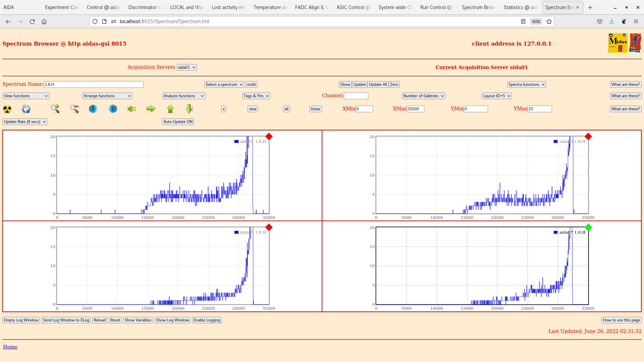The height and width of the screenshot is (362, 644).
Task: Click the blue refresh arrows icon
Action: 26,109
